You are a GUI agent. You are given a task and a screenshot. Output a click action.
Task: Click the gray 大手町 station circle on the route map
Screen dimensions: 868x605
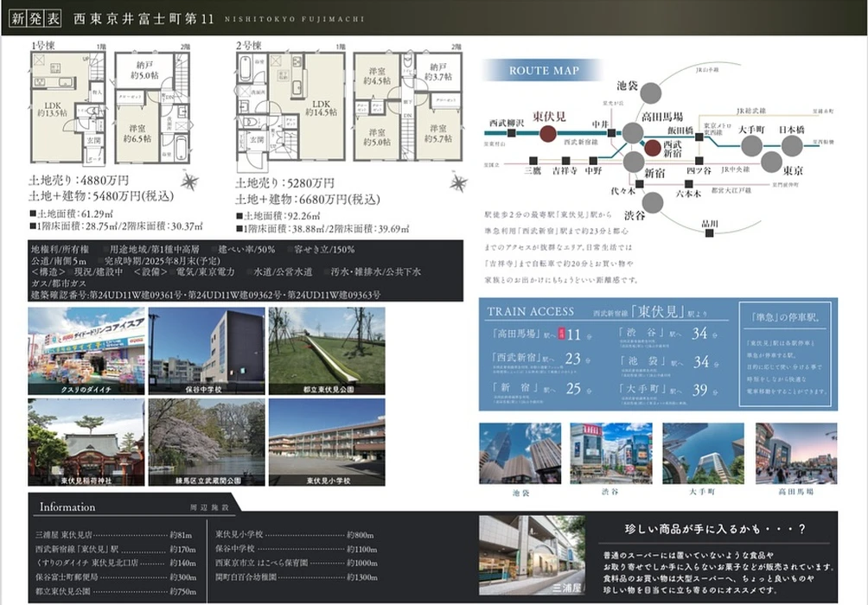click(751, 145)
